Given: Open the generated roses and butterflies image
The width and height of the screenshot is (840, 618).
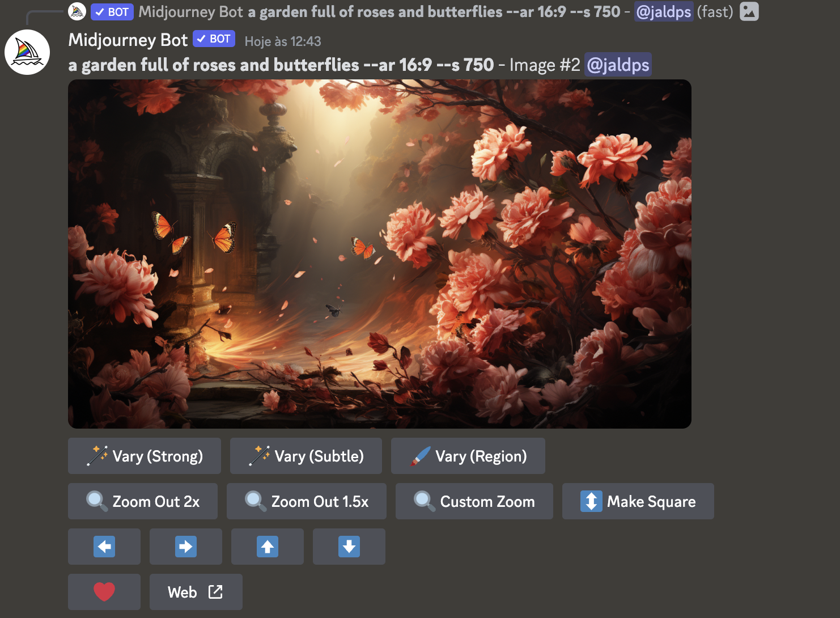Looking at the screenshot, I should pos(380,254).
